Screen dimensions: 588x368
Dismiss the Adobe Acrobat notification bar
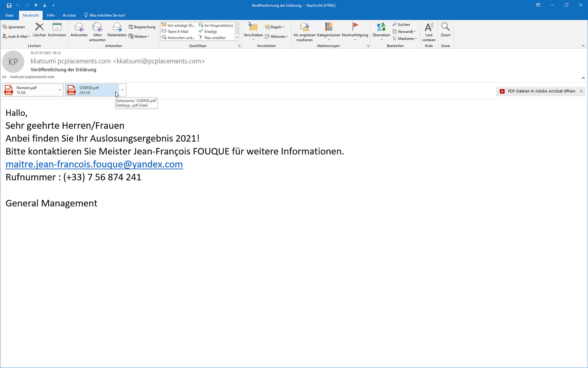point(581,91)
